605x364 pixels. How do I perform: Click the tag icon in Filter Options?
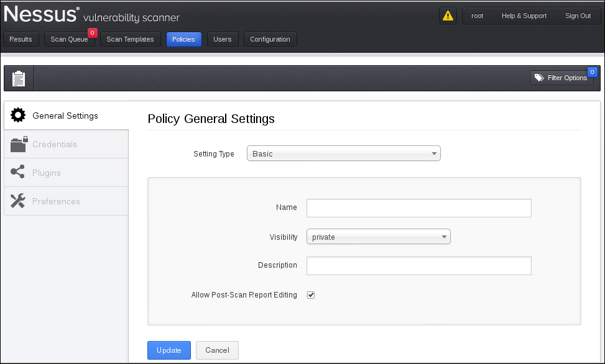[539, 78]
